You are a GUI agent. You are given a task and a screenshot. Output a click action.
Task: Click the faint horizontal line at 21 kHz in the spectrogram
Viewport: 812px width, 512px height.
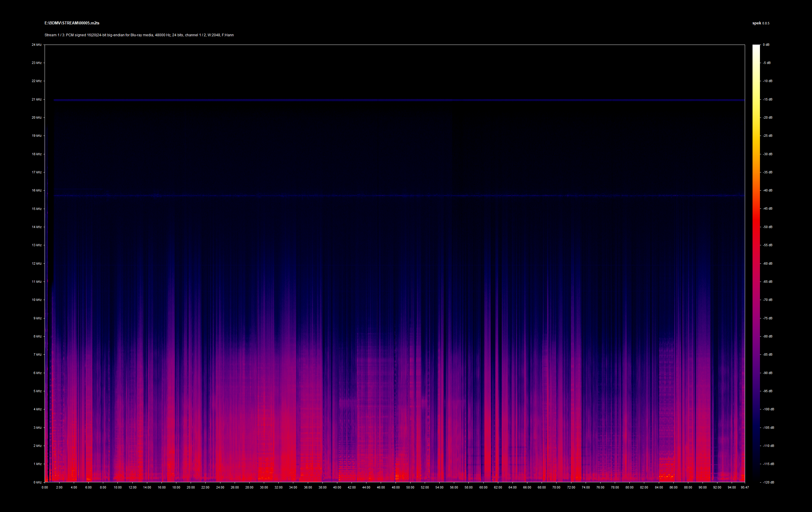[x=394, y=100]
